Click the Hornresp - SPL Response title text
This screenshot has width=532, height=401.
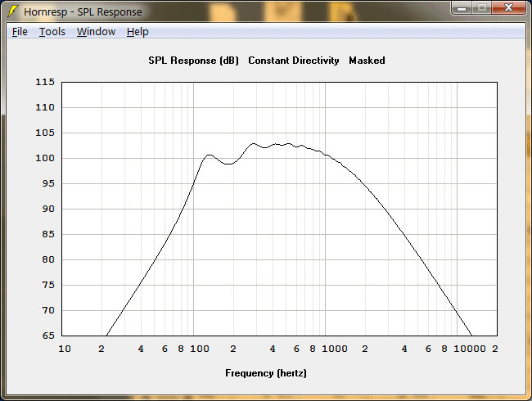tap(83, 12)
